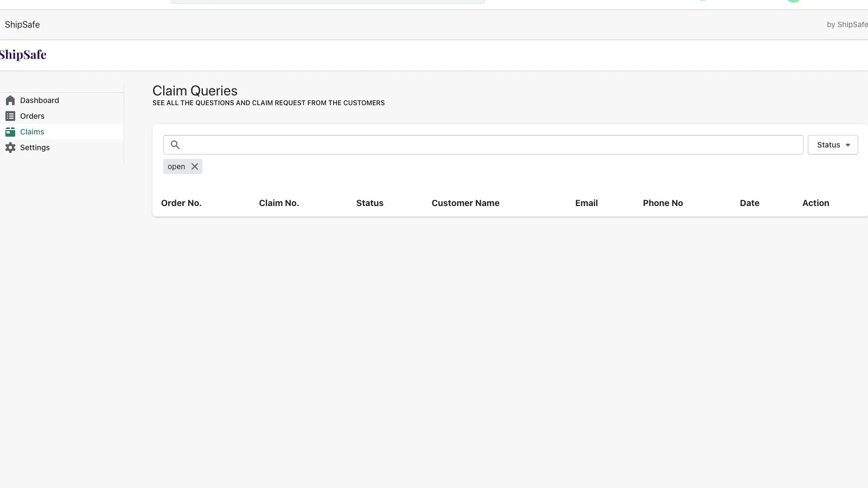Screen dimensions: 868x488
Task: Remove the open filter tag
Action: [195, 166]
